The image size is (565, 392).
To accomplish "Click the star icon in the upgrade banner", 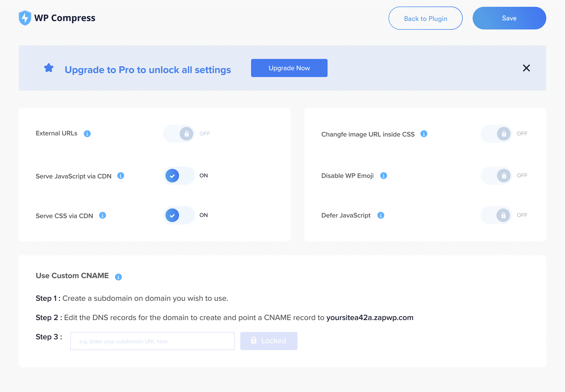I will [49, 68].
